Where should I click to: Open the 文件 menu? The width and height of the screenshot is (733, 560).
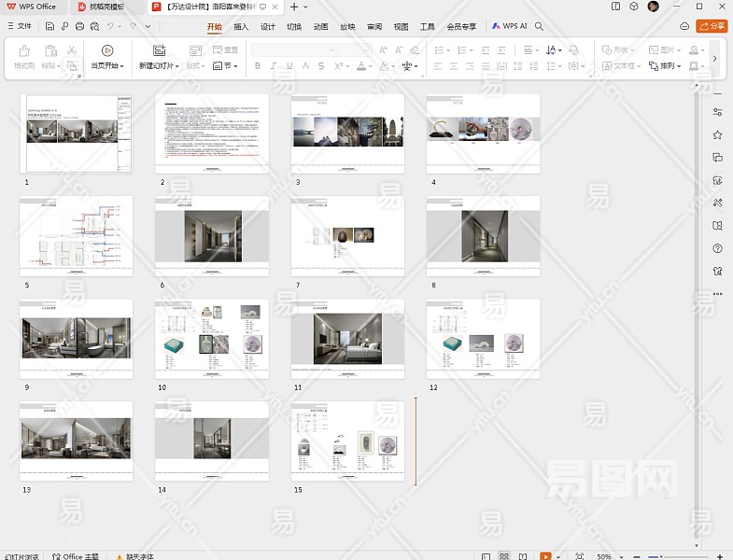(19, 26)
